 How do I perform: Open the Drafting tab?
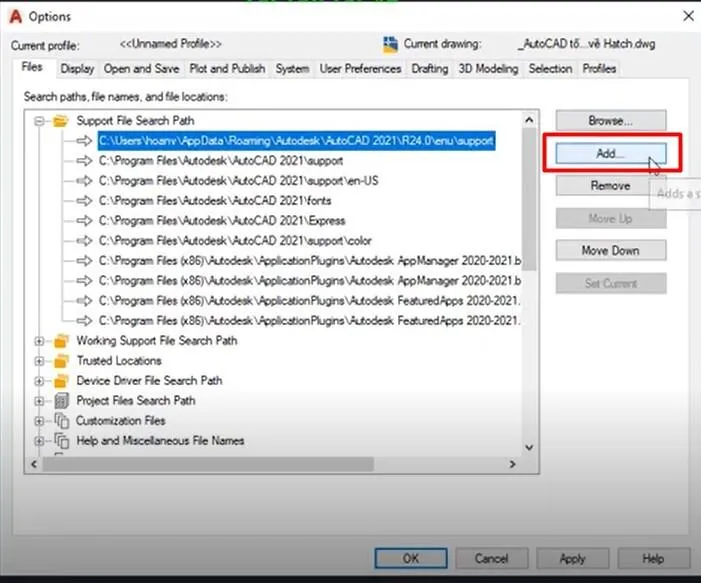click(429, 69)
